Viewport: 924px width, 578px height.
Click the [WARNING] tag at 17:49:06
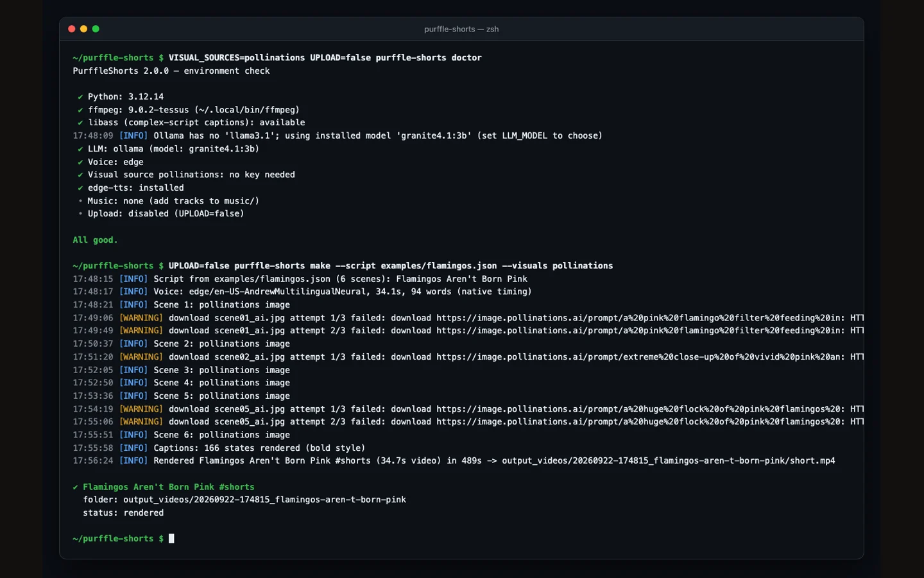tap(141, 318)
